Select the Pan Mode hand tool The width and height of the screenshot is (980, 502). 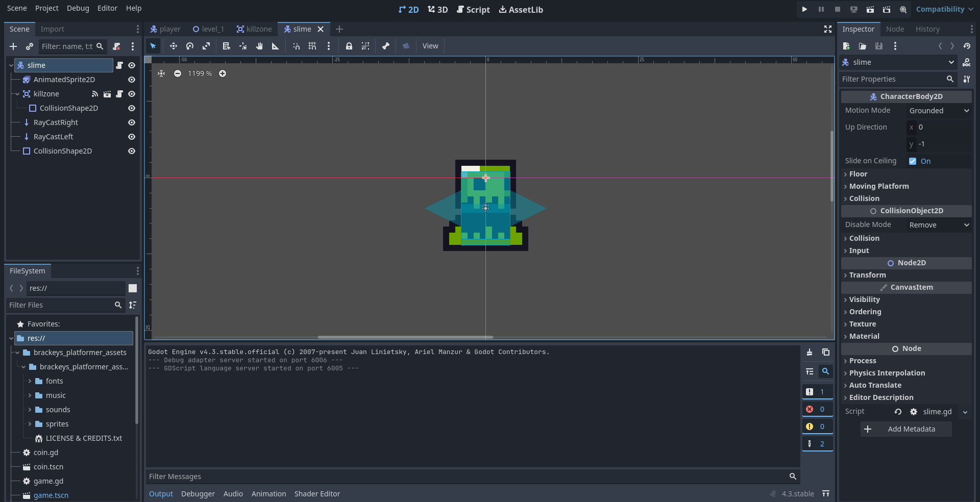(x=259, y=46)
